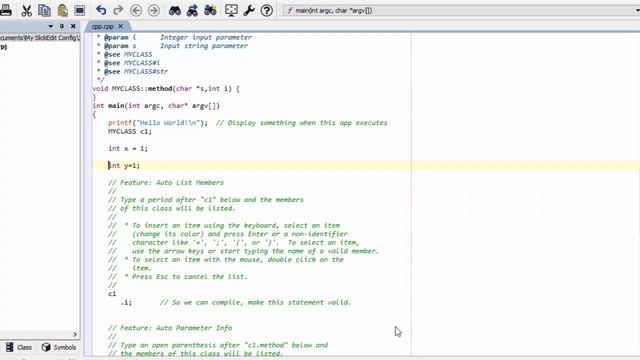This screenshot has height=360, width=640.
Task: Undo the last edit
Action: coord(101,11)
